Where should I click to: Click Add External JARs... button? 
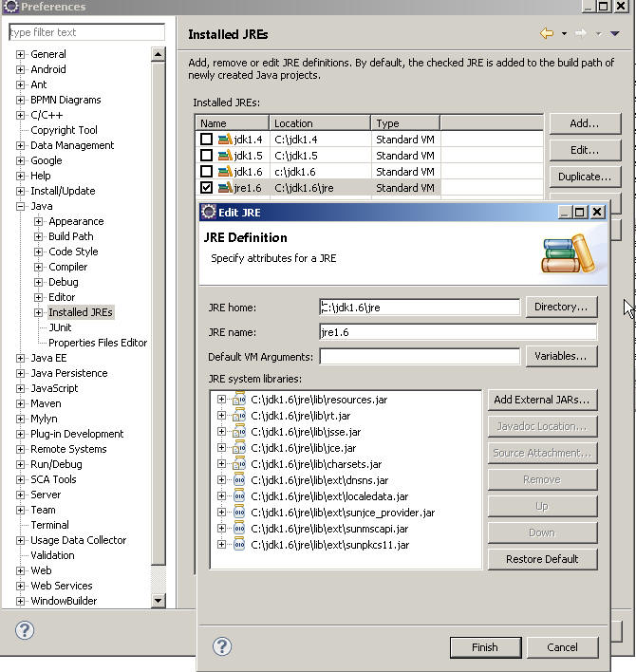click(x=542, y=400)
